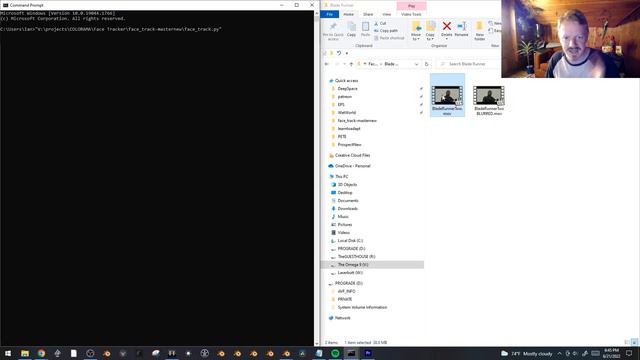Viewport: 640px width, 360px height.
Task: Open Spotify from the taskbar
Action: click(335, 353)
